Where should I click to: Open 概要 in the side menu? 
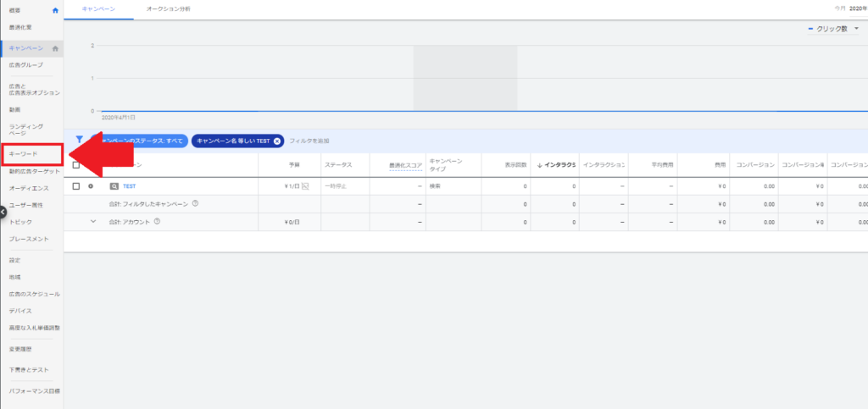pos(15,10)
